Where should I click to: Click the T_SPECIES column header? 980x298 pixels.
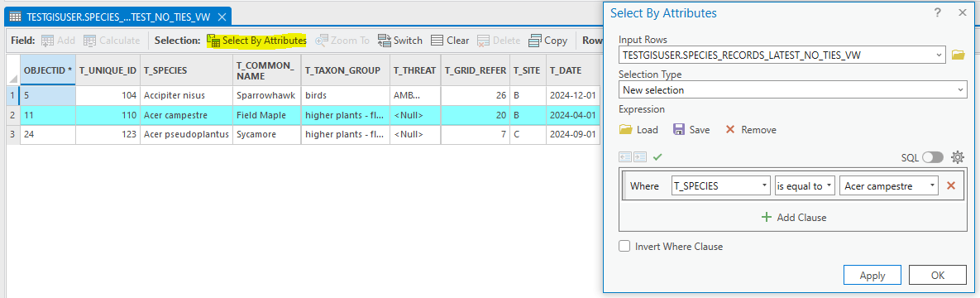pyautogui.click(x=186, y=70)
